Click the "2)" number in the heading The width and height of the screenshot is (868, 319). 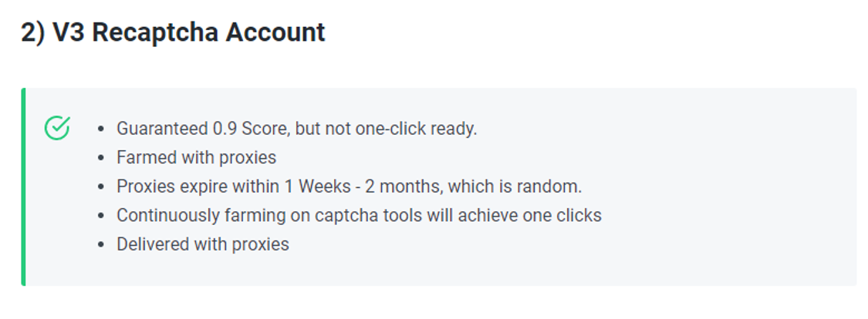32,32
